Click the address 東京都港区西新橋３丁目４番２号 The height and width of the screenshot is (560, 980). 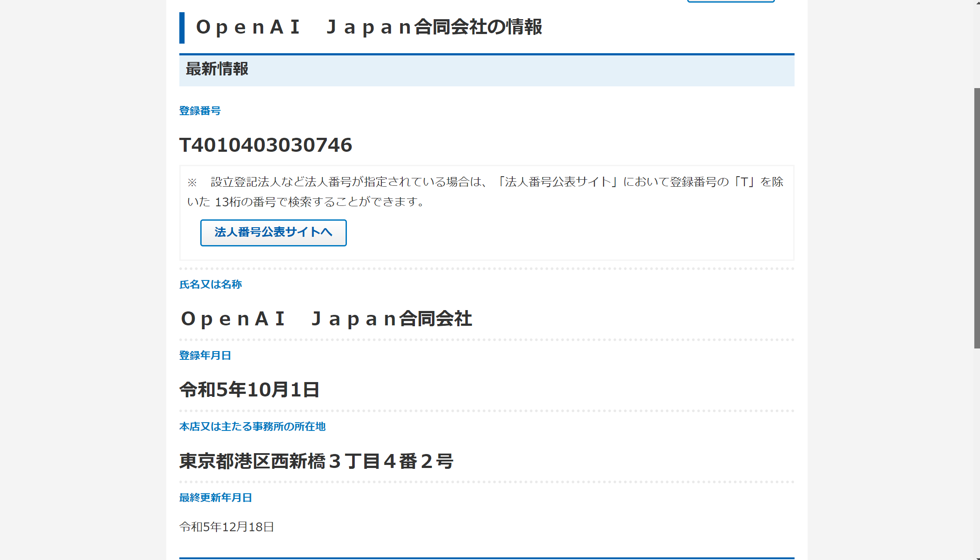tap(317, 461)
